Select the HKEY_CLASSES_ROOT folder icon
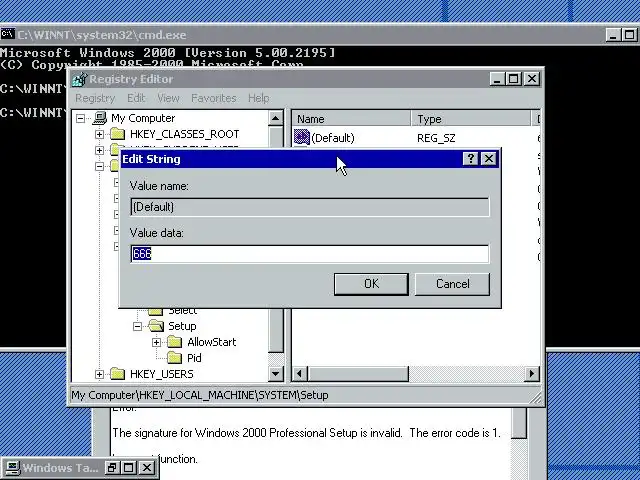This screenshot has height=480, width=640. [x=118, y=134]
